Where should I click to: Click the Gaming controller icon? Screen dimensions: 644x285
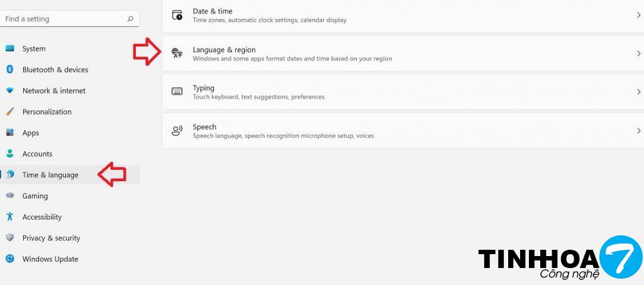9,196
